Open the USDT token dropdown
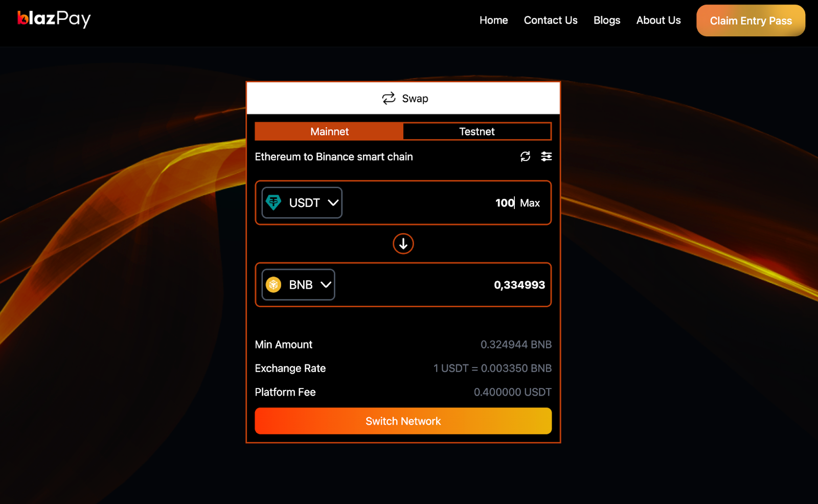This screenshot has width=818, height=504. pos(302,203)
